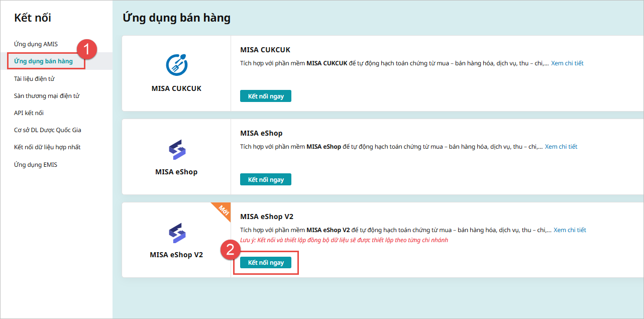
Task: Click the MISA eShop logo icon
Action: pos(176,150)
